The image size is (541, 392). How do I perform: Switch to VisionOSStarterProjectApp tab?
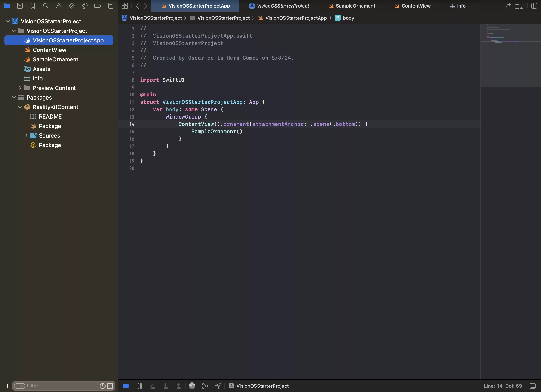click(x=195, y=6)
